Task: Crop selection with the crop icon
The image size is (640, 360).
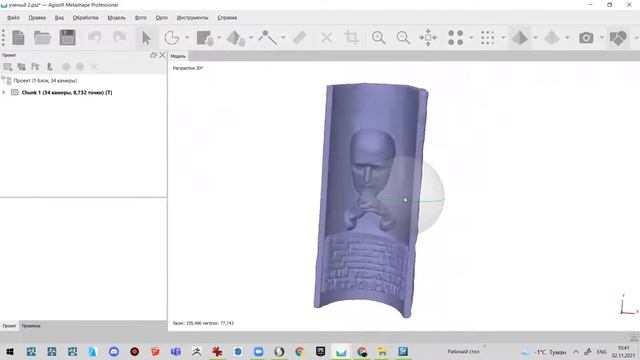Action: click(x=351, y=38)
